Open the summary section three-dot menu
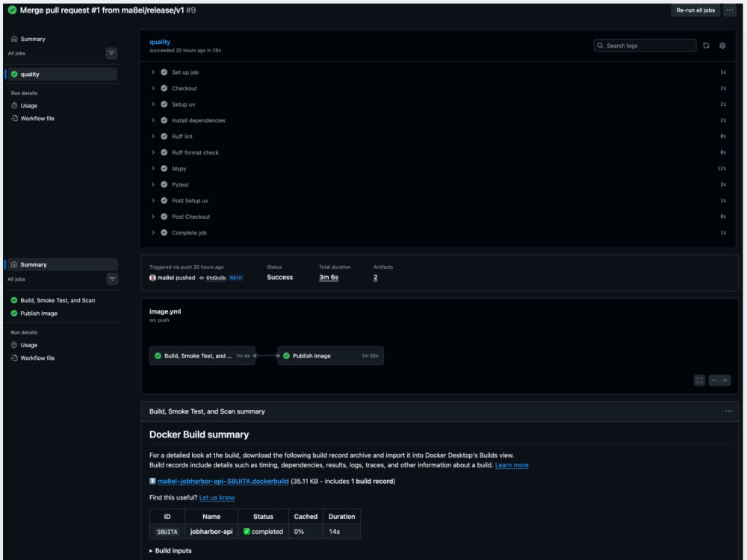 [x=728, y=411]
